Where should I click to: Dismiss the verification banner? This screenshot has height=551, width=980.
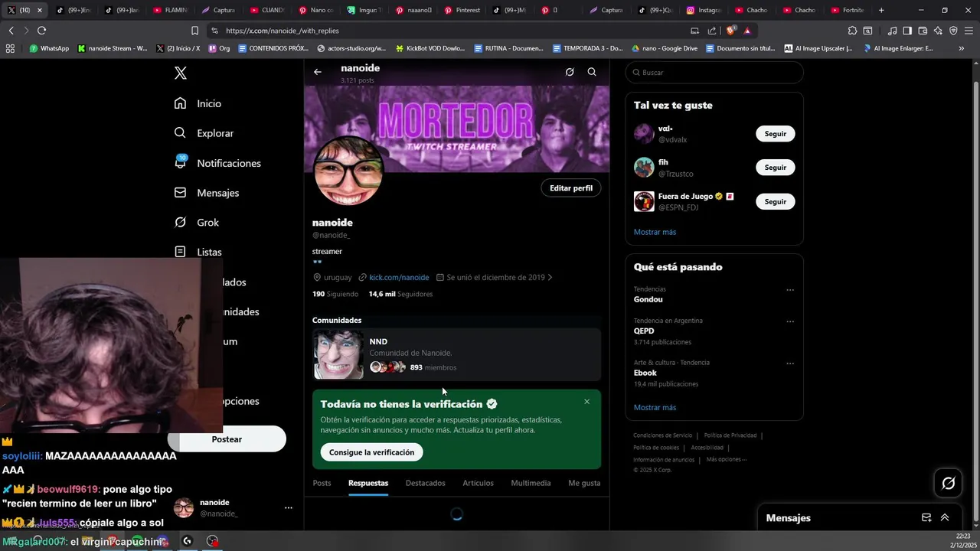[x=587, y=402]
